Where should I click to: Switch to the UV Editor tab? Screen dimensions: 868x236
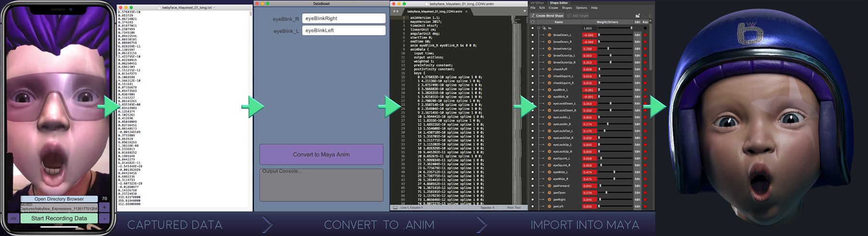(537, 3)
